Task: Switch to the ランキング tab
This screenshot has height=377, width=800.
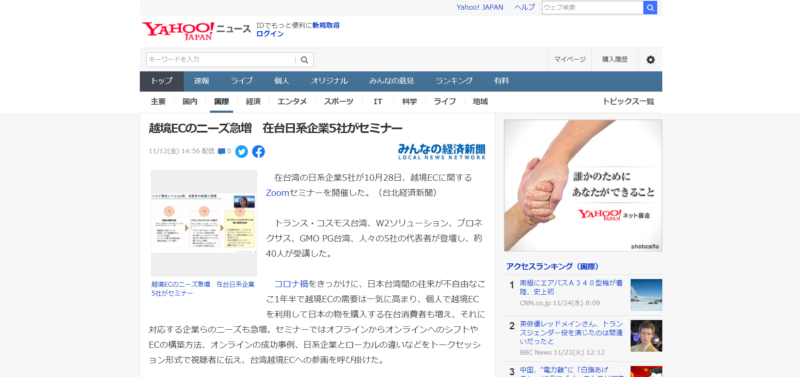Action: [x=454, y=81]
